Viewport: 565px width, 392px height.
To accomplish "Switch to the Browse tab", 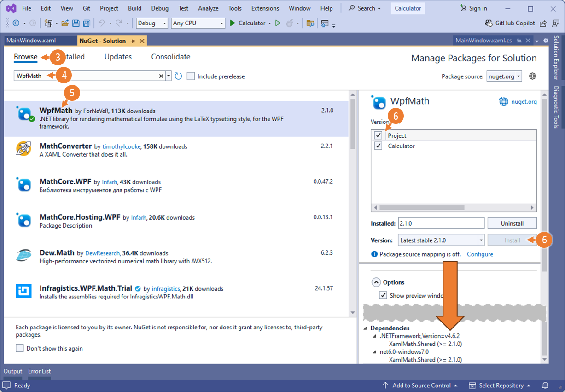I will [x=26, y=57].
